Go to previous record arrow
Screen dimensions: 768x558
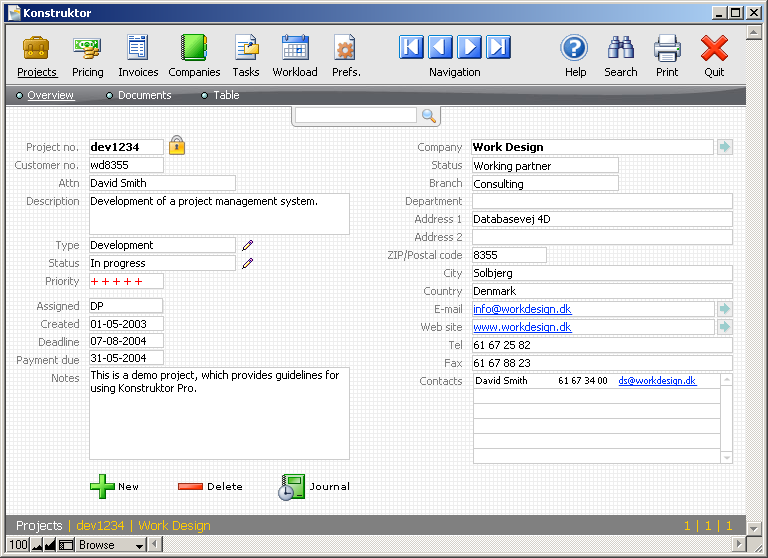pos(440,47)
